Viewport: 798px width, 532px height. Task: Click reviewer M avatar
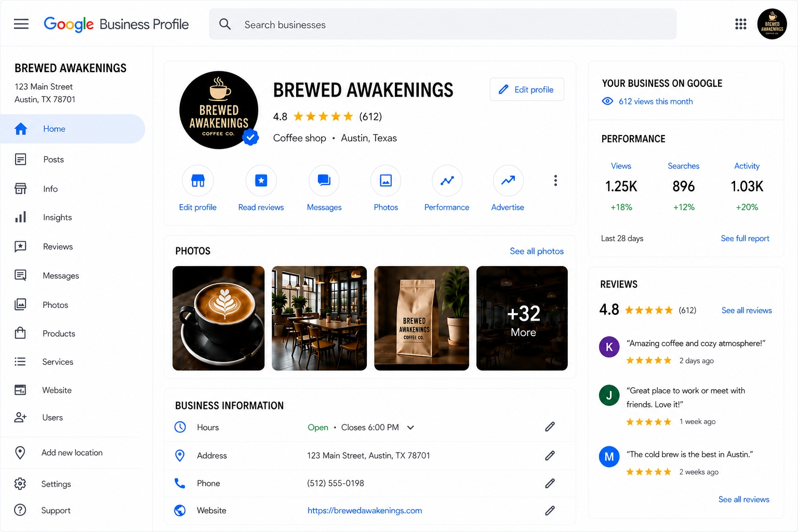coord(609,457)
